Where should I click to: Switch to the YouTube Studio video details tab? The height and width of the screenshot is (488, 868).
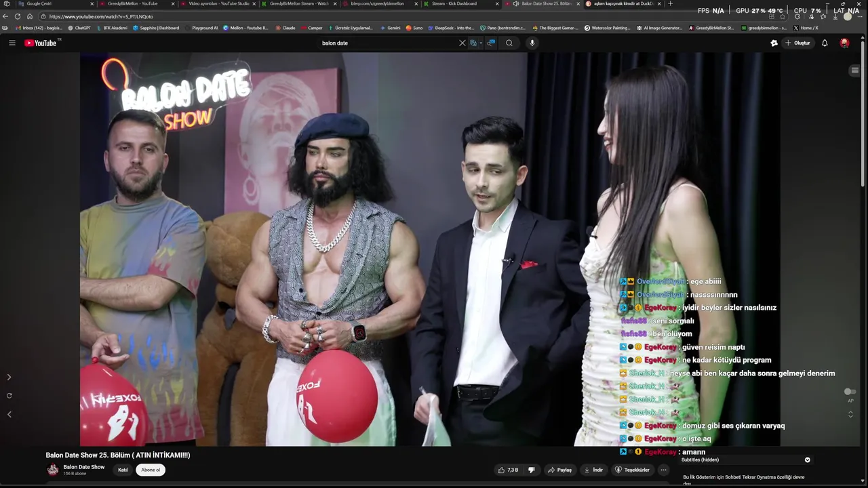(x=218, y=3)
